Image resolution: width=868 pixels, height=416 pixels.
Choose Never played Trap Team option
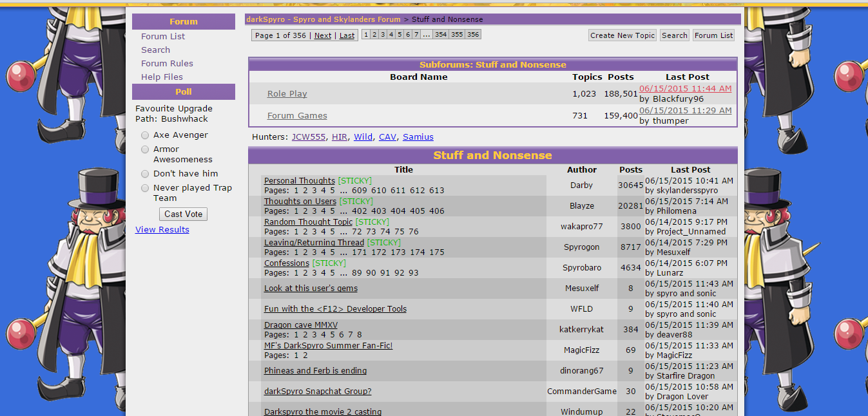(x=145, y=188)
